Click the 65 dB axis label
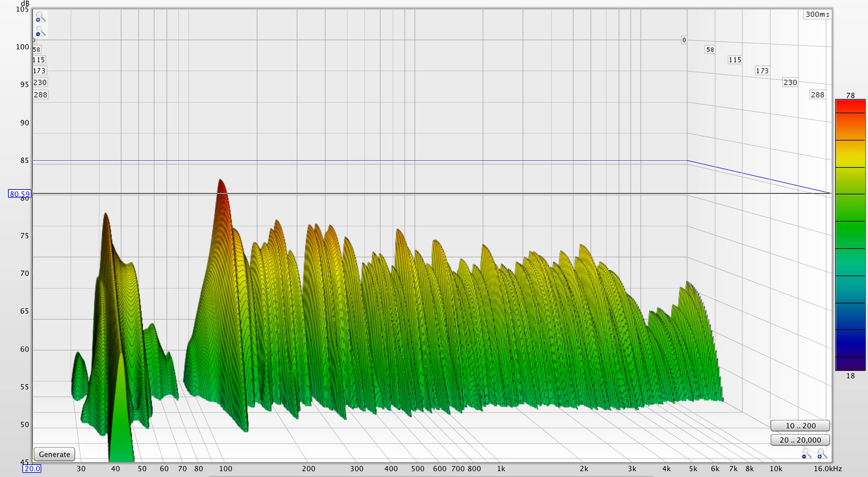The height and width of the screenshot is (477, 868). point(24,311)
